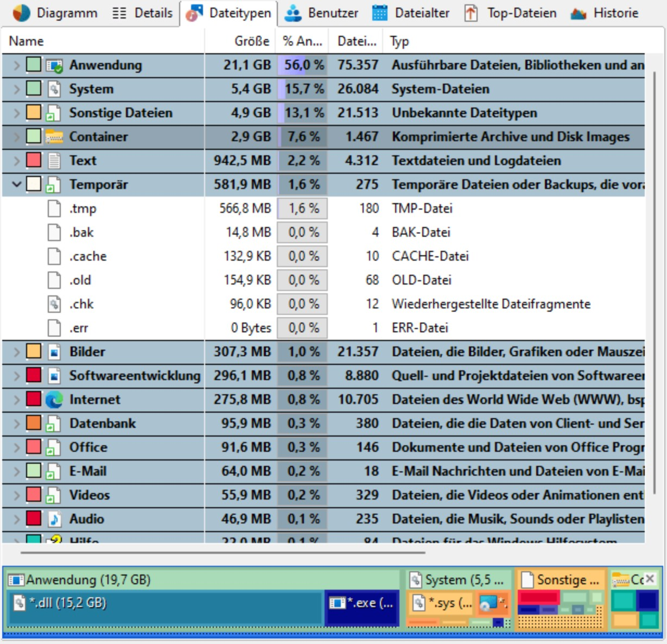Expand the Text row
This screenshot has height=644, width=667.
click(x=17, y=161)
